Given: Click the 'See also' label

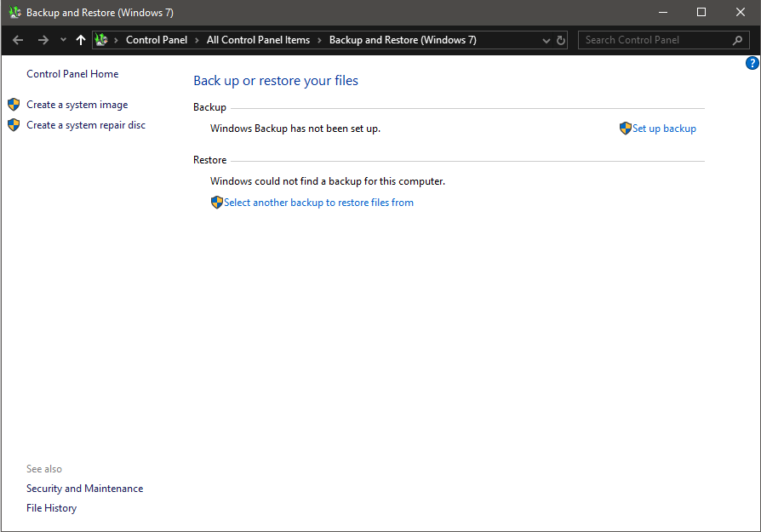Looking at the screenshot, I should tap(44, 469).
